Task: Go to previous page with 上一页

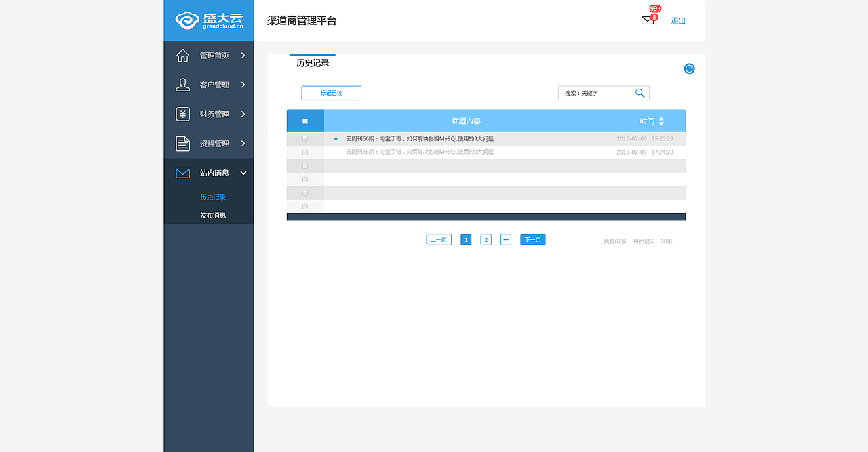Action: tap(439, 239)
